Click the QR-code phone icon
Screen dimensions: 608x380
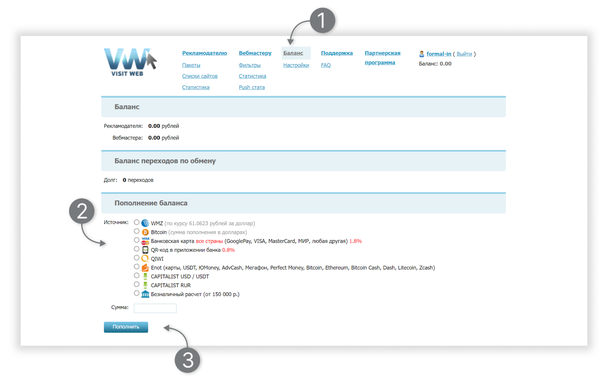(145, 250)
